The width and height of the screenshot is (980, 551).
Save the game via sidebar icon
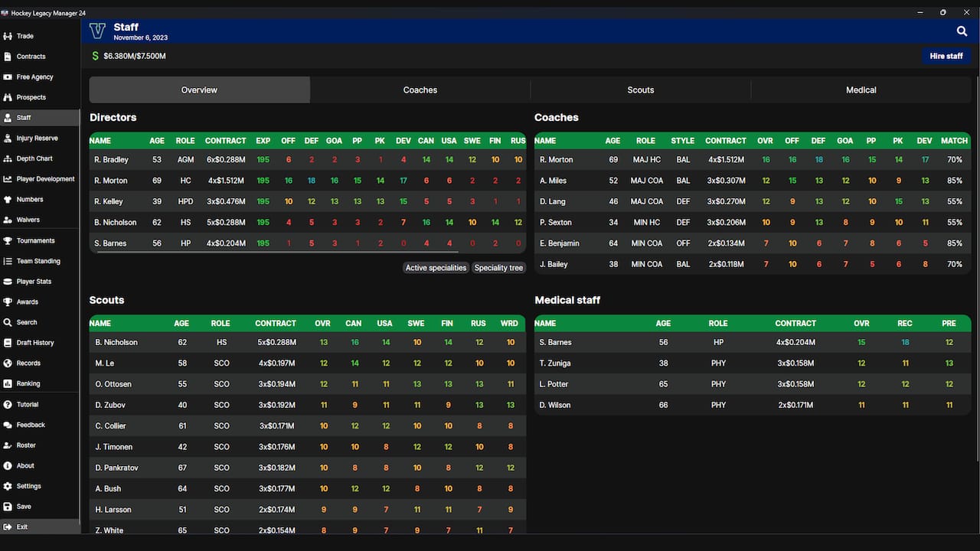[8, 507]
